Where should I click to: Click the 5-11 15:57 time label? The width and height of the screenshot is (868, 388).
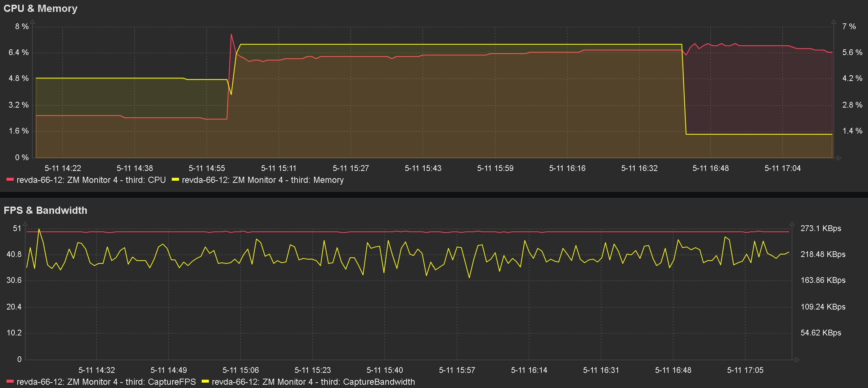(x=457, y=370)
